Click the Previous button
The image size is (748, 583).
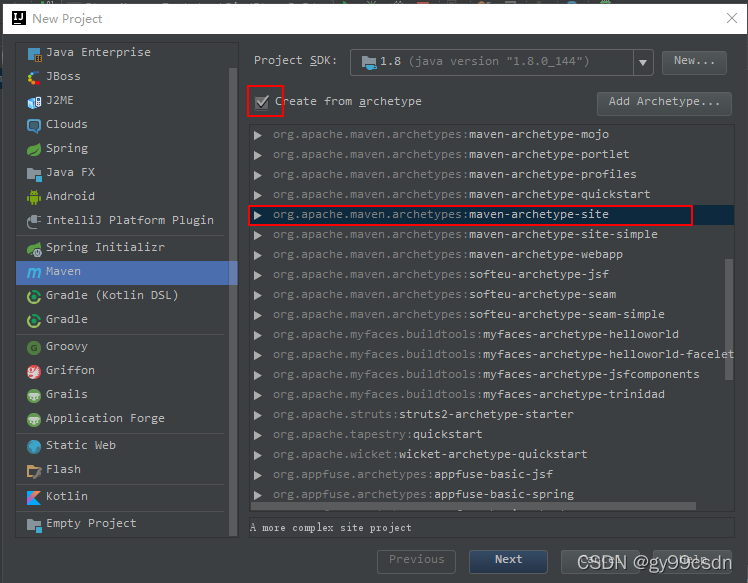click(416, 561)
